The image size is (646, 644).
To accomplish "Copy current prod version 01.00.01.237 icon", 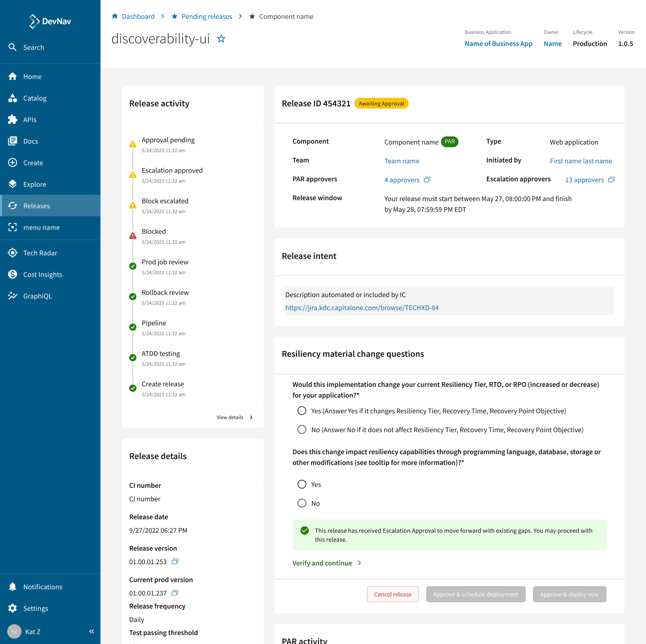I will 175,593.
